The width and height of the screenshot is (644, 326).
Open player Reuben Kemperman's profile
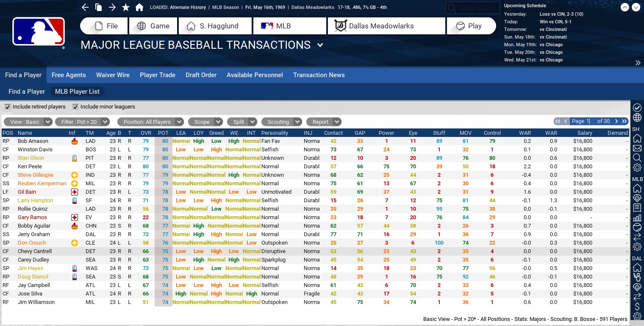click(42, 184)
